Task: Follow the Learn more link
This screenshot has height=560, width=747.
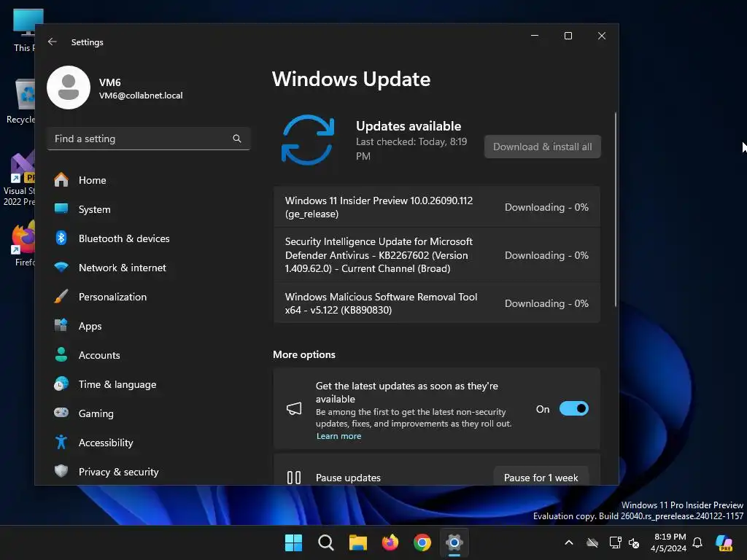Action: [338, 436]
